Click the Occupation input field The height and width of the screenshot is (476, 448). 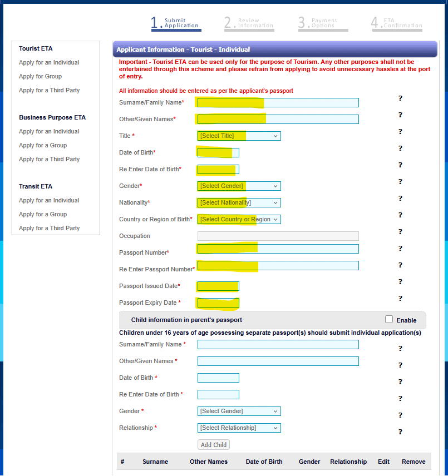click(x=278, y=236)
